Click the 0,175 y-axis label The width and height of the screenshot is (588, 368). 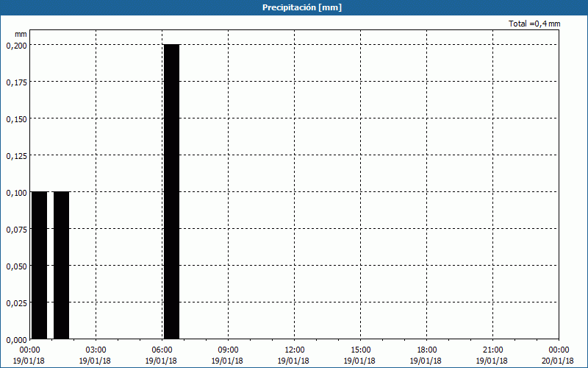coord(16,82)
